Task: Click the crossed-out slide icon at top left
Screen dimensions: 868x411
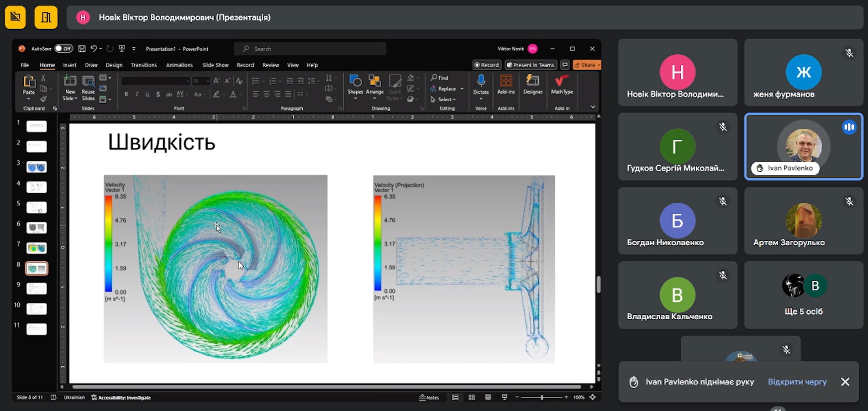Action: click(15, 17)
